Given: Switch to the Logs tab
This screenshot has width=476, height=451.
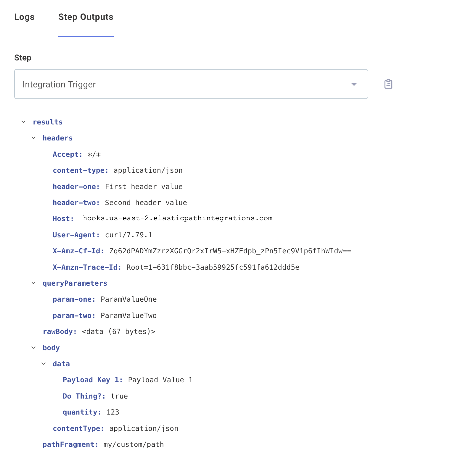Looking at the screenshot, I should click(24, 17).
